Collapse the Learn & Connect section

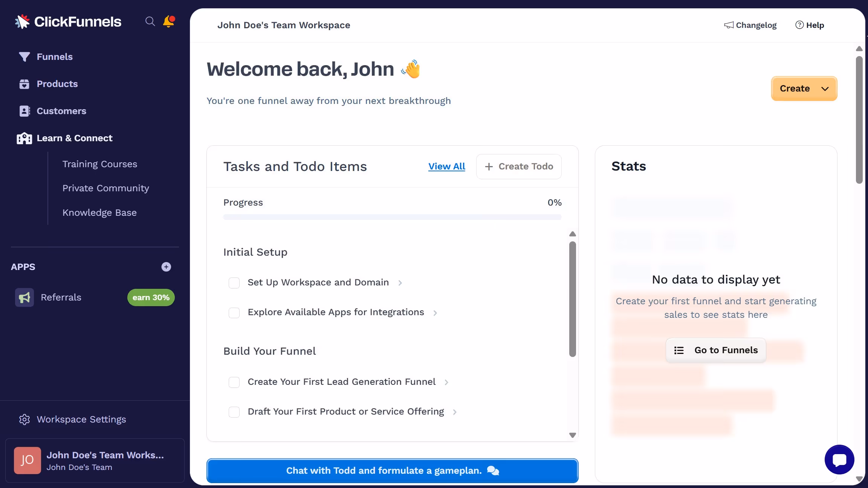(74, 138)
